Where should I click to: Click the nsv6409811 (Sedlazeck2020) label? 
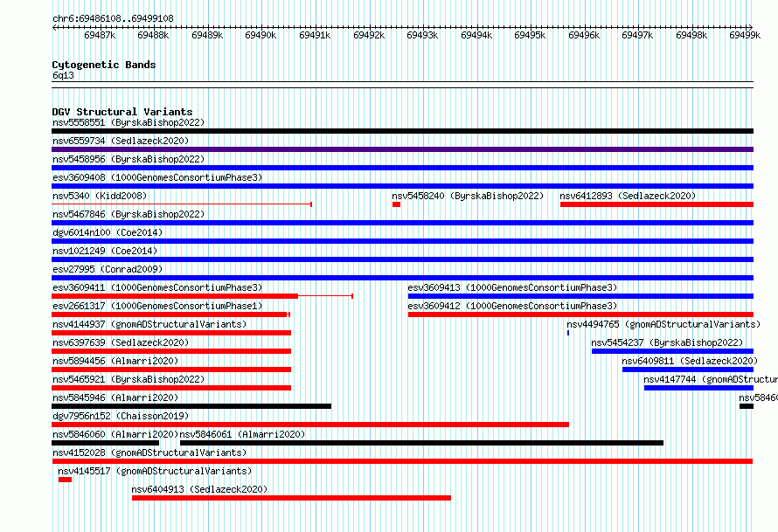[x=690, y=361]
